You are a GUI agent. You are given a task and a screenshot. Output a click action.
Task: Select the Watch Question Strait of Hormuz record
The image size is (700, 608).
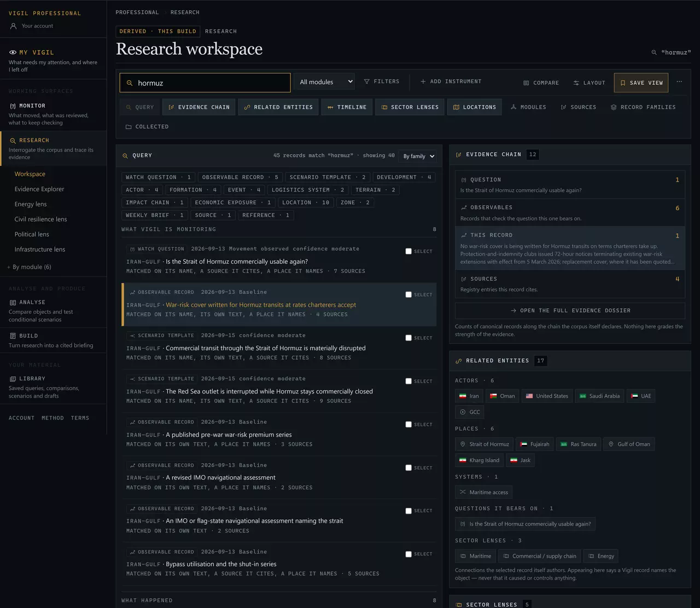pyautogui.click(x=409, y=251)
